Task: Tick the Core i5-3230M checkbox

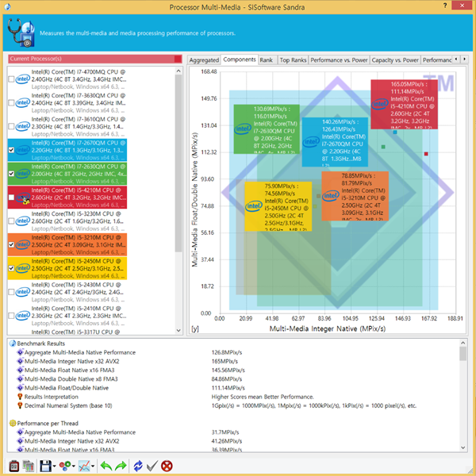Action: (x=12, y=221)
